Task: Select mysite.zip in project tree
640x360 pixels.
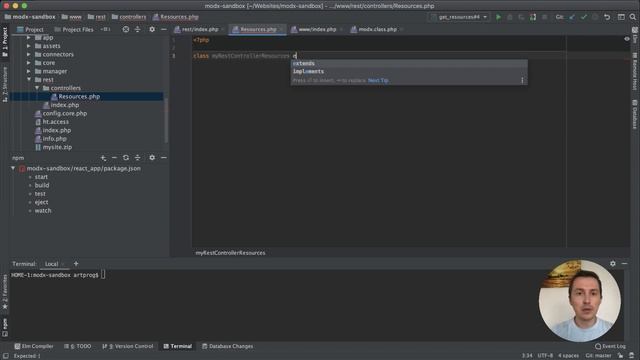Action: pyautogui.click(x=57, y=147)
